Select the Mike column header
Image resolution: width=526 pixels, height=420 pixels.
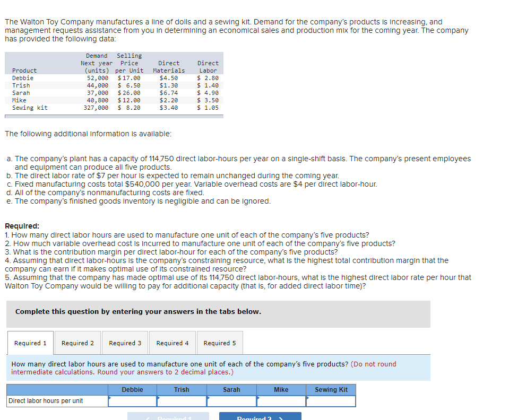pyautogui.click(x=281, y=389)
